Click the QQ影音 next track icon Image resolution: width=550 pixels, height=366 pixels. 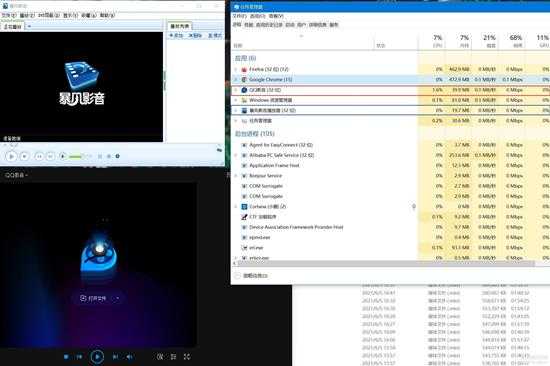[x=115, y=357]
